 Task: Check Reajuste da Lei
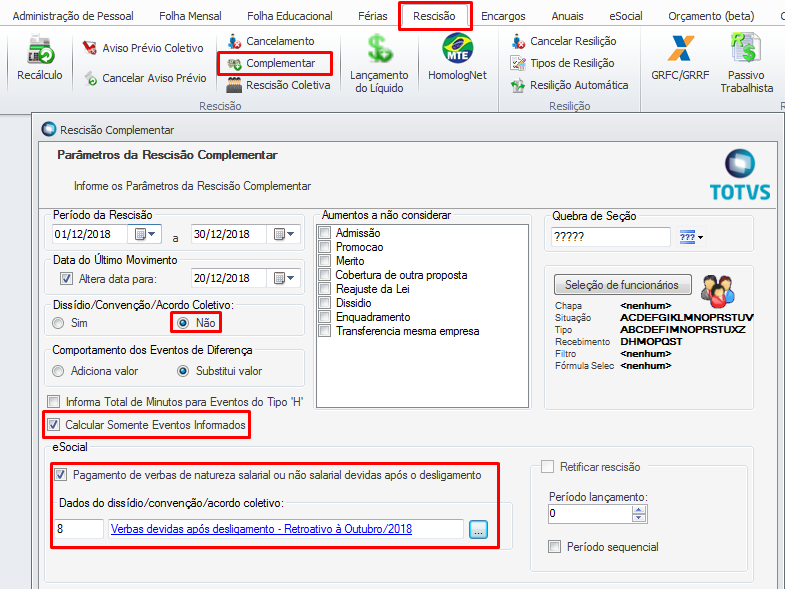tap(325, 289)
